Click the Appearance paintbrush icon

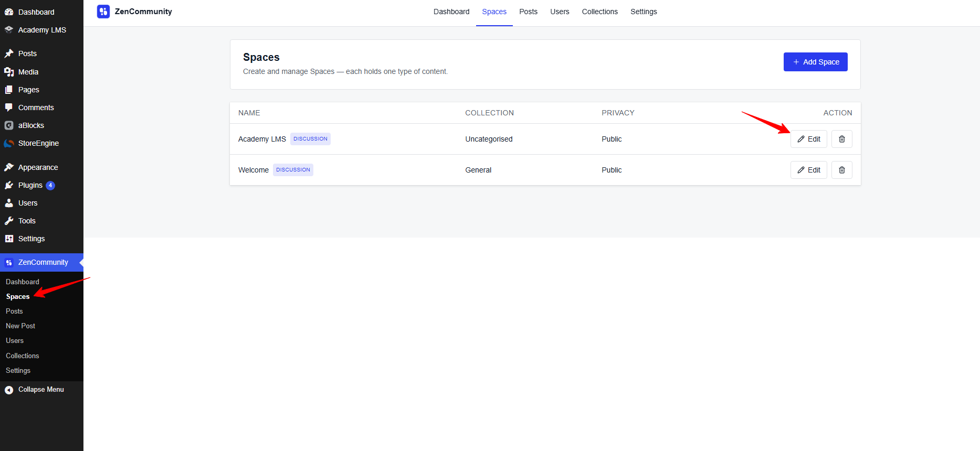[9, 167]
